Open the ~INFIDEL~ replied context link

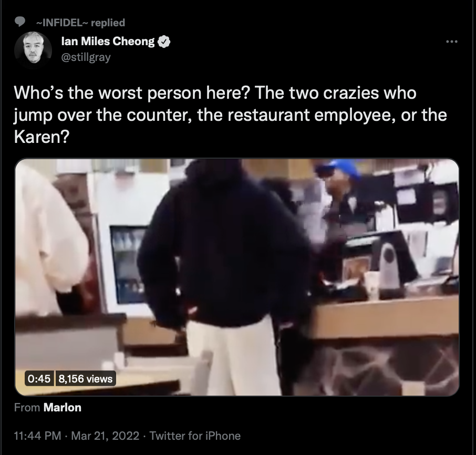point(80,23)
